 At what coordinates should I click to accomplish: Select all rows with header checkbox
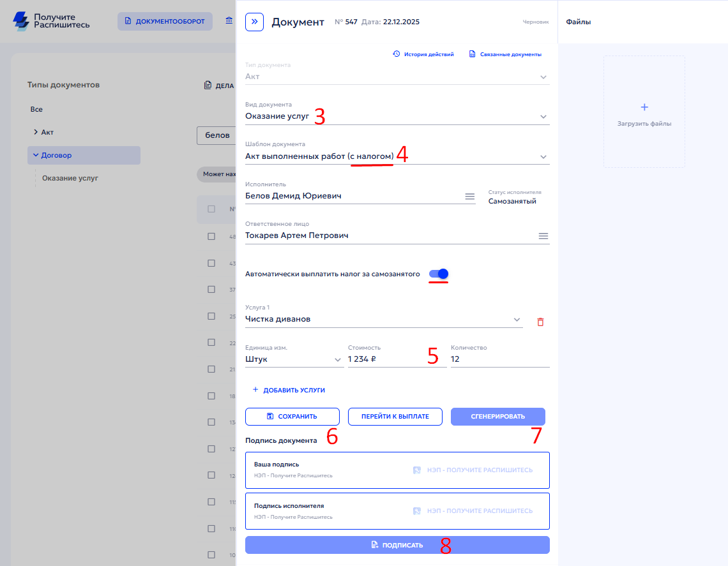pyautogui.click(x=211, y=209)
